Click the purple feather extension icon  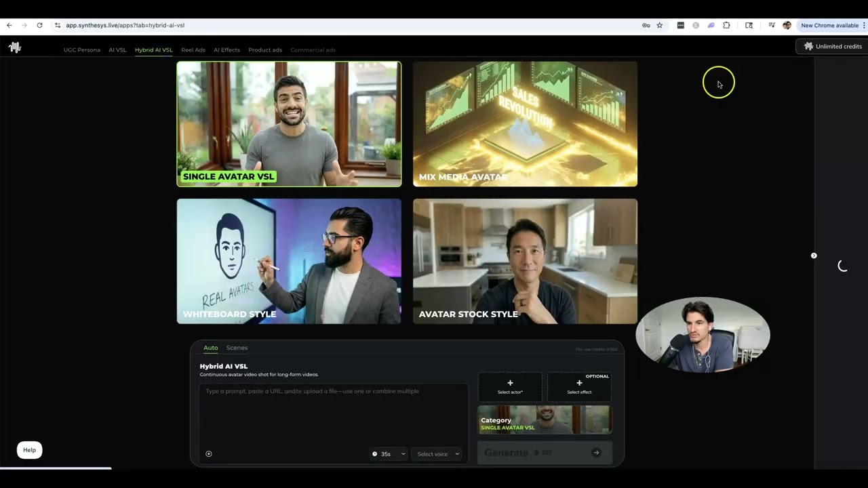[711, 25]
